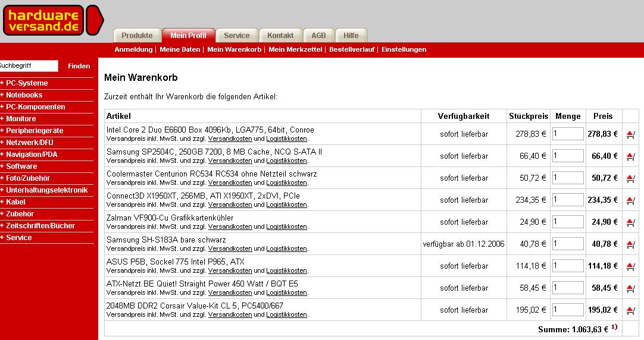Open Mein Merkzettel
Image resolution: width=644 pixels, height=340 pixels.
pyautogui.click(x=295, y=49)
